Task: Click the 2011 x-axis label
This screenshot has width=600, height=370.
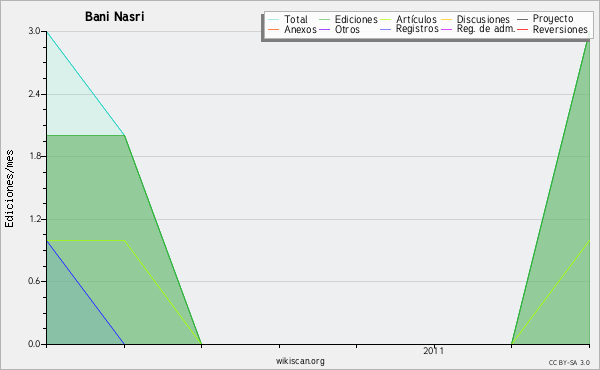Action: click(x=434, y=351)
